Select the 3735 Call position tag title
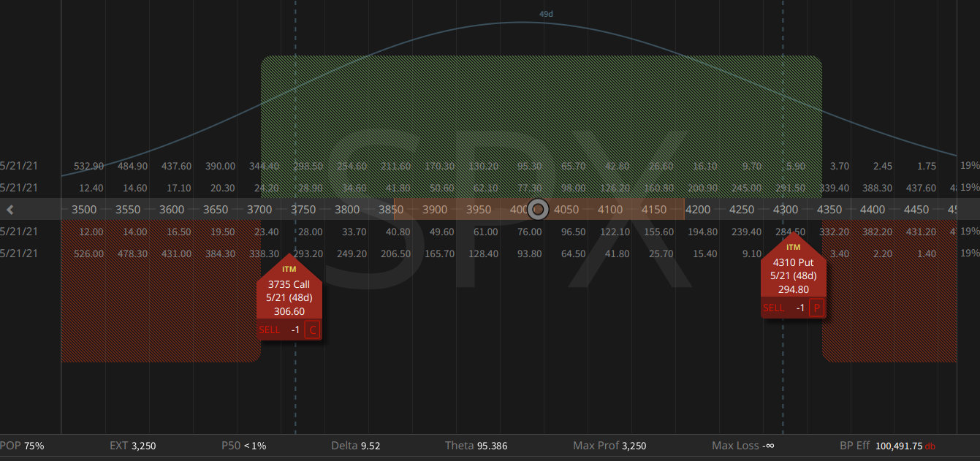The image size is (980, 461). click(289, 285)
